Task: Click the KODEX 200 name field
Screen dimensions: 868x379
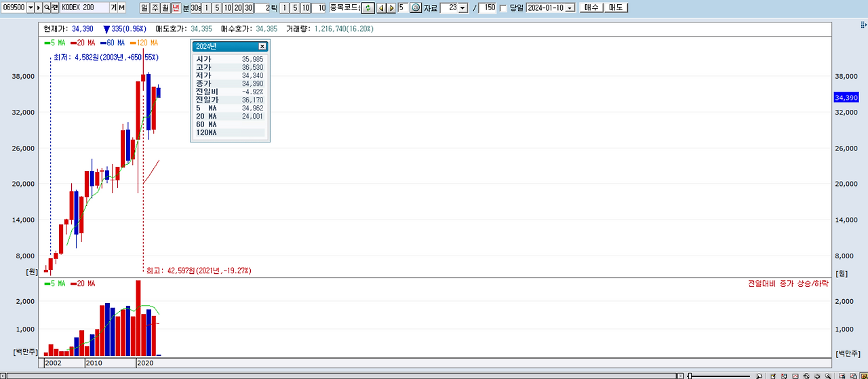Action: (x=84, y=7)
